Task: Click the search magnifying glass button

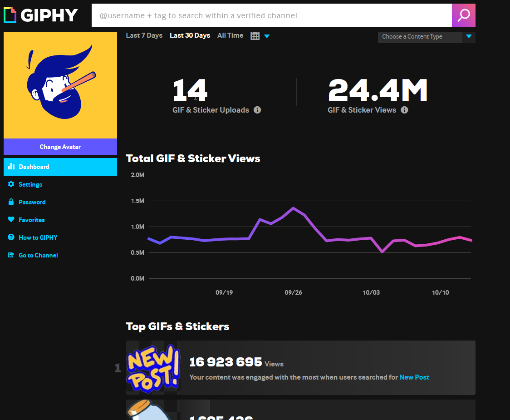Action: click(463, 15)
